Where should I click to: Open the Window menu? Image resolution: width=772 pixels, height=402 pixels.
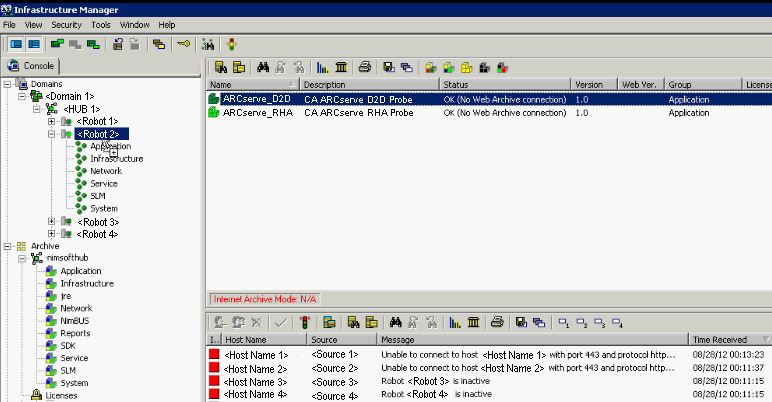coord(134,25)
